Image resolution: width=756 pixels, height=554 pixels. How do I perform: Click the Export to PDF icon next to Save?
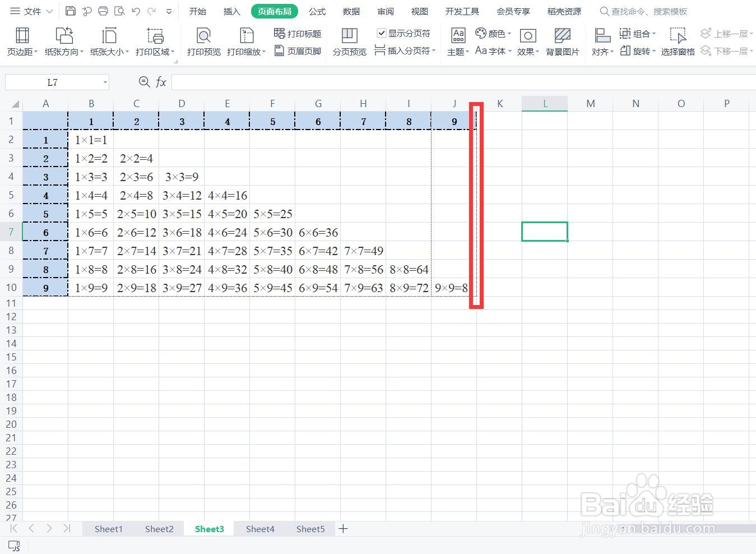click(87, 11)
